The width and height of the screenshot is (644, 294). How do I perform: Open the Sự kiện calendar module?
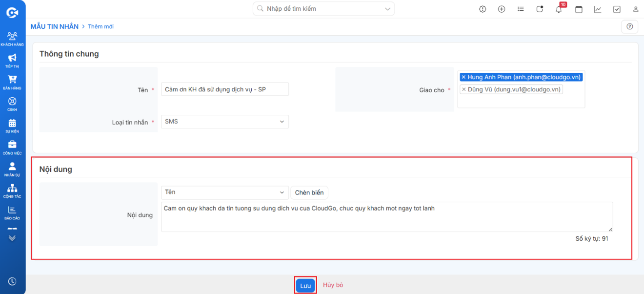[12, 126]
